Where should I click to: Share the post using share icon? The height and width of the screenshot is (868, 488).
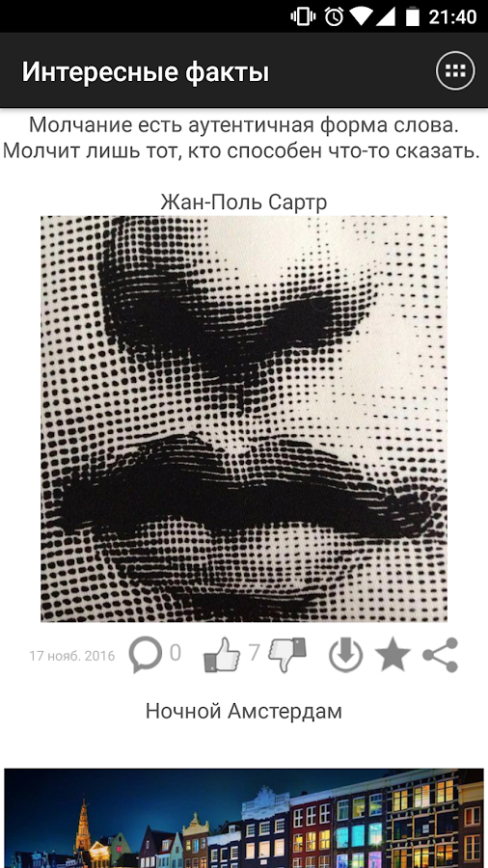pos(441,654)
